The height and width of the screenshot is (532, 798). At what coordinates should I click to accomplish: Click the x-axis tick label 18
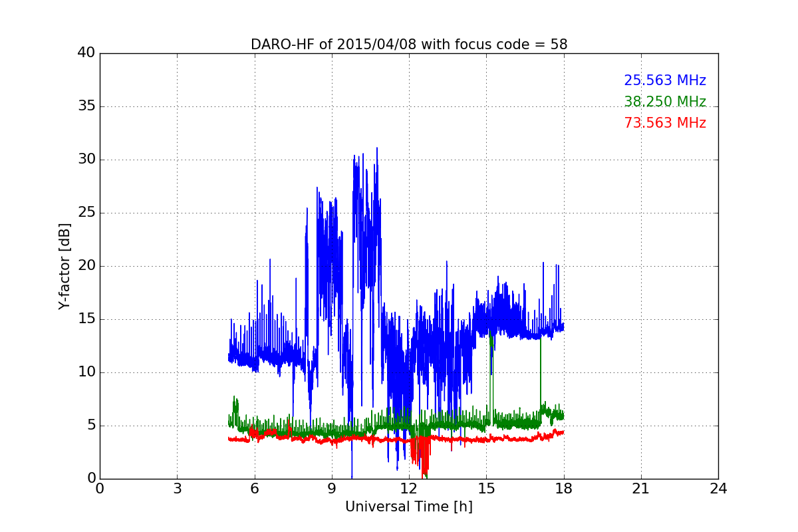coord(563,489)
